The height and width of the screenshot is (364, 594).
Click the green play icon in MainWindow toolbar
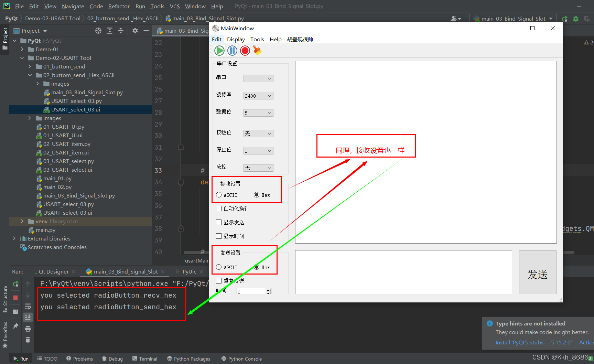[x=219, y=51]
